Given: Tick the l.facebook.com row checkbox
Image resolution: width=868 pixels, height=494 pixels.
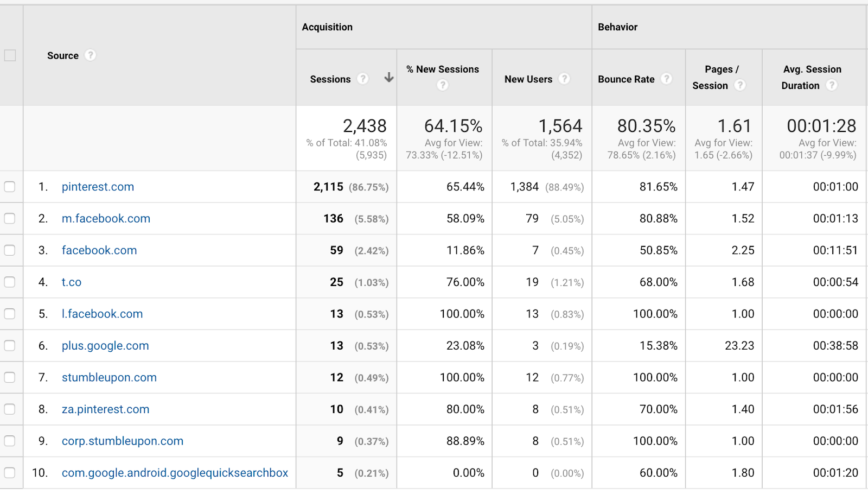Looking at the screenshot, I should (10, 314).
